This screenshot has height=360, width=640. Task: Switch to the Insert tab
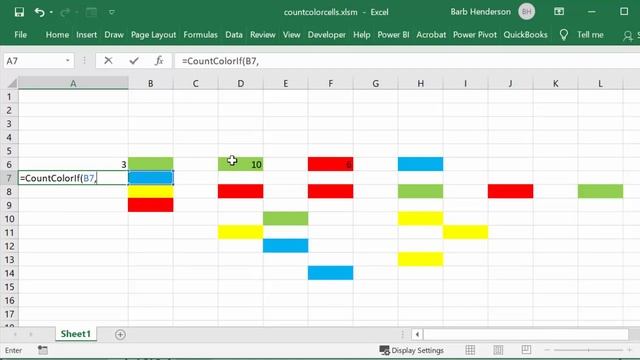click(87, 35)
